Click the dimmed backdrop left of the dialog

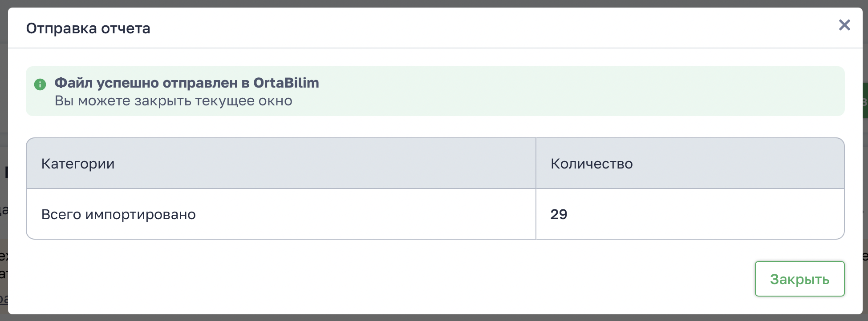tap(4, 111)
